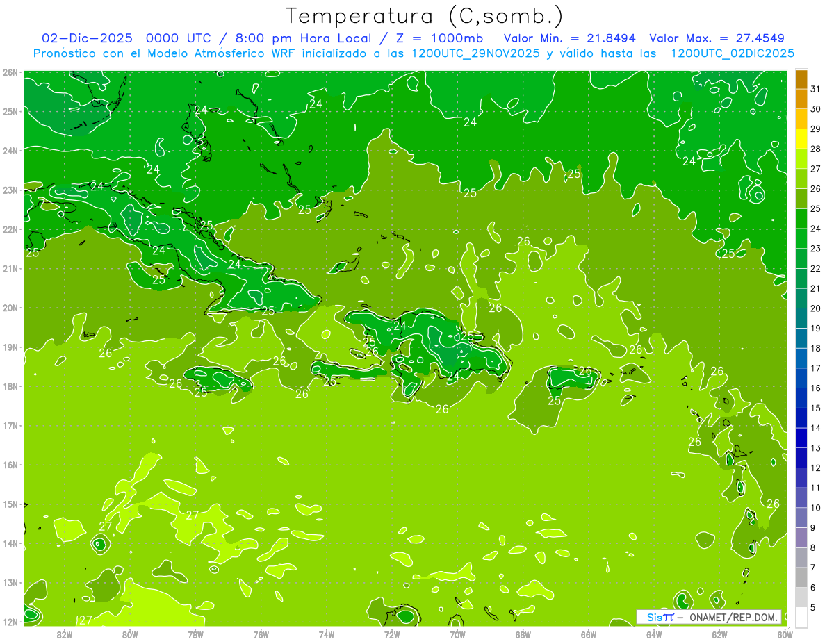Click the 15N latitude axis label

click(x=10, y=504)
